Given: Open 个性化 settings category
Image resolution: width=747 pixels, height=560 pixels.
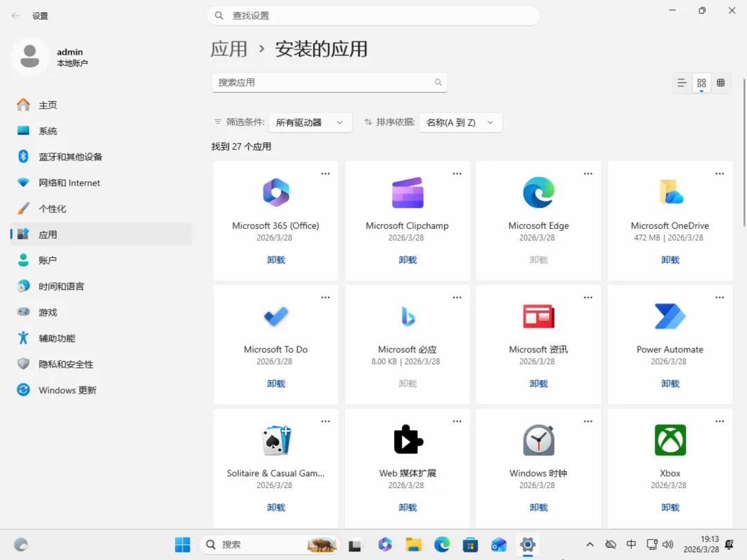Looking at the screenshot, I should coord(101,209).
